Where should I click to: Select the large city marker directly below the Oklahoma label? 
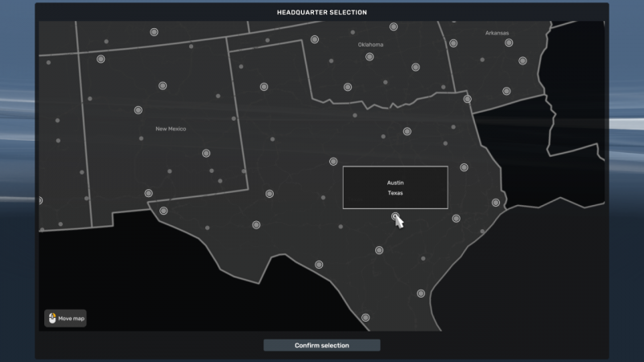369,57
